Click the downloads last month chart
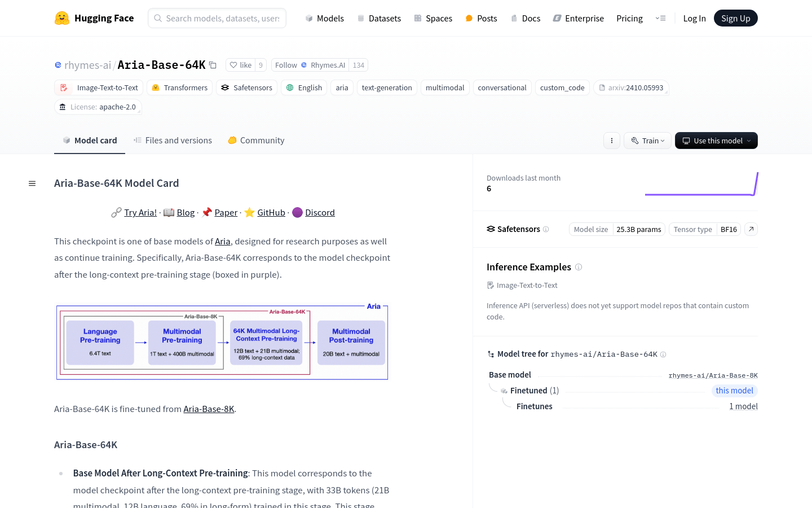The image size is (812, 508). coord(701,184)
